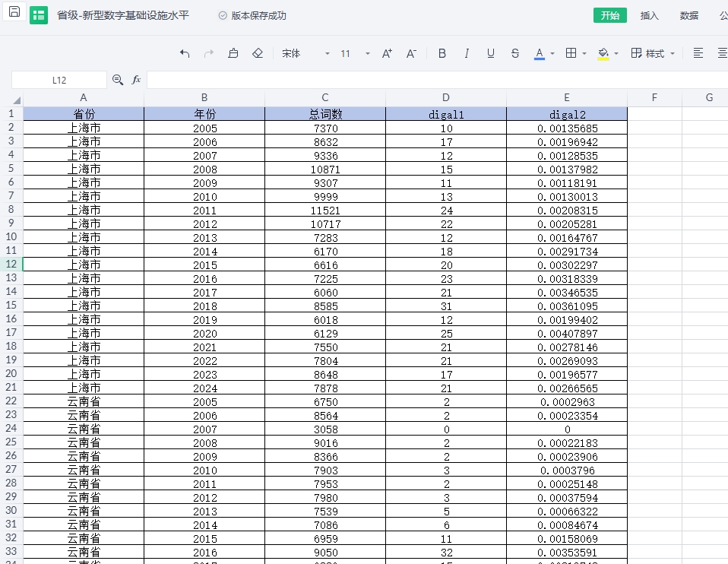728x564 pixels.
Task: Decrease font size with A- icon
Action: click(411, 53)
